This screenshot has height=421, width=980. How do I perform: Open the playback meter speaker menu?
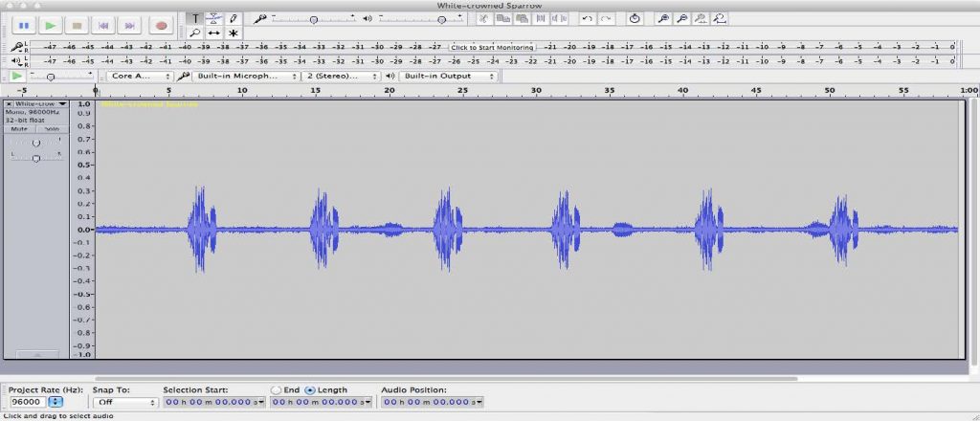(16, 61)
